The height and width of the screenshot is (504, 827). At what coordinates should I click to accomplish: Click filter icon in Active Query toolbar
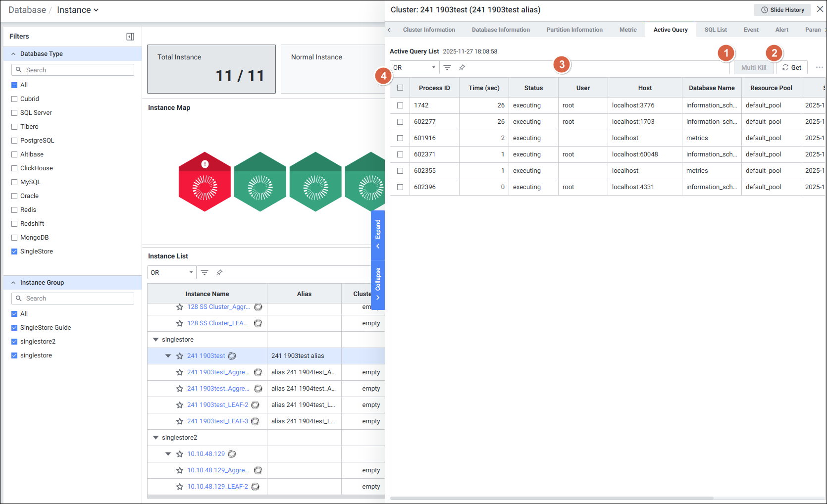447,67
